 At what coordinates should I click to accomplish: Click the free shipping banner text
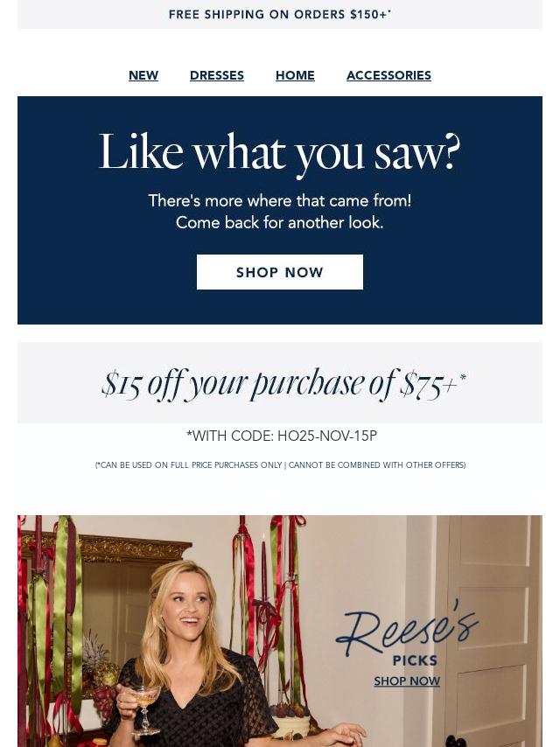280,14
